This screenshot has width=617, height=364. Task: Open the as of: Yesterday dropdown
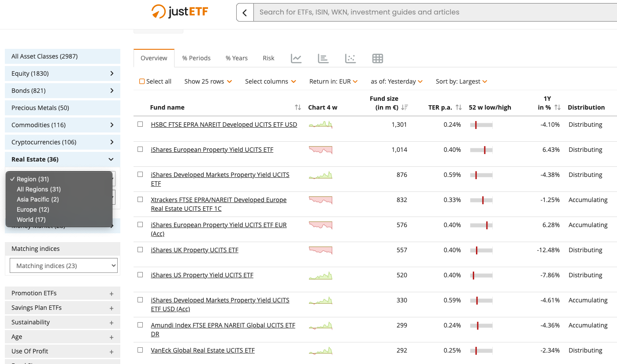click(397, 81)
